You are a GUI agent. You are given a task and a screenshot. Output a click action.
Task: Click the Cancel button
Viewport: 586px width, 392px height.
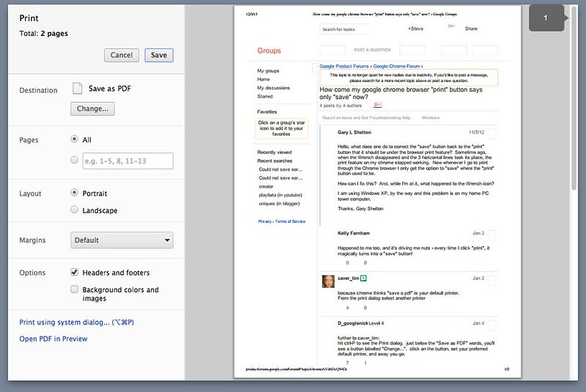coord(122,55)
